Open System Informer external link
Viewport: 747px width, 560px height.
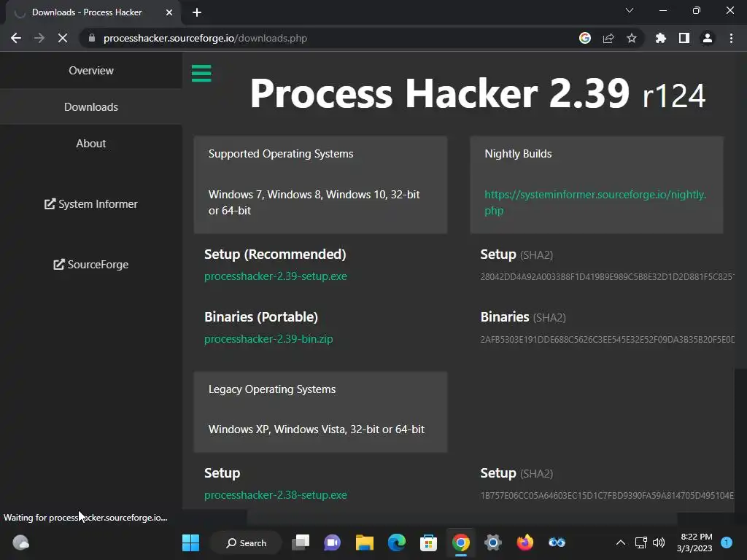[91, 204]
